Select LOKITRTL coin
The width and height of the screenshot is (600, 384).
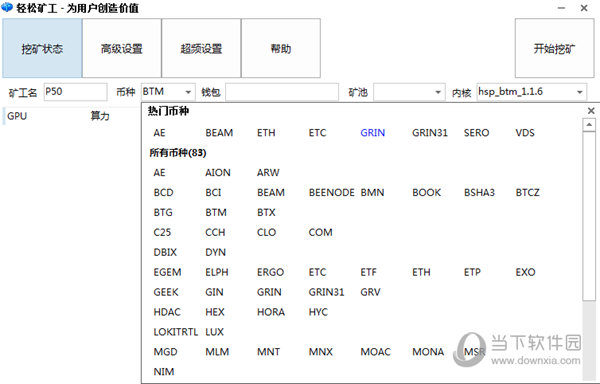tap(176, 332)
